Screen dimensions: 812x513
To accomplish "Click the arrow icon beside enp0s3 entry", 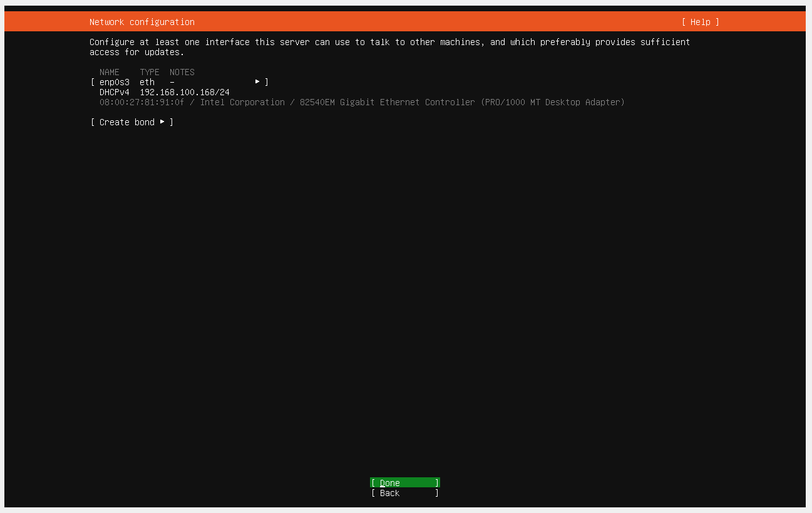I will 257,82.
